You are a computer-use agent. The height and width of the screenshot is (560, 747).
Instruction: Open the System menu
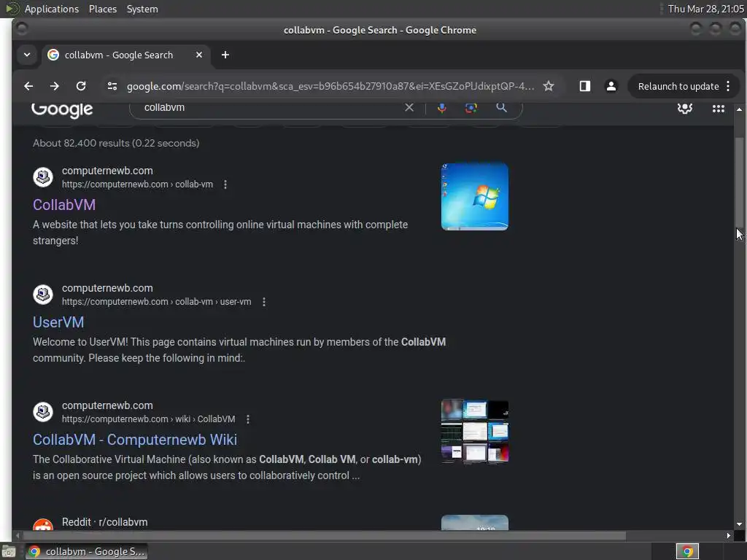pyautogui.click(x=142, y=9)
